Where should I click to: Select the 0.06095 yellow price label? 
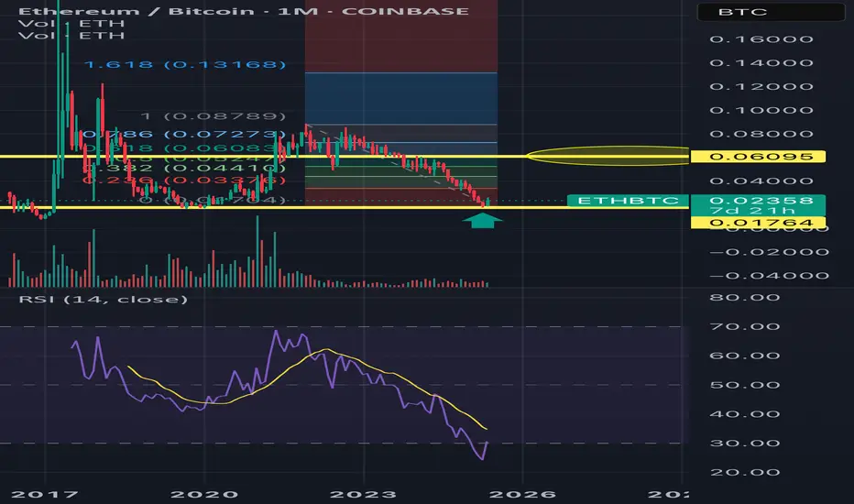click(758, 157)
